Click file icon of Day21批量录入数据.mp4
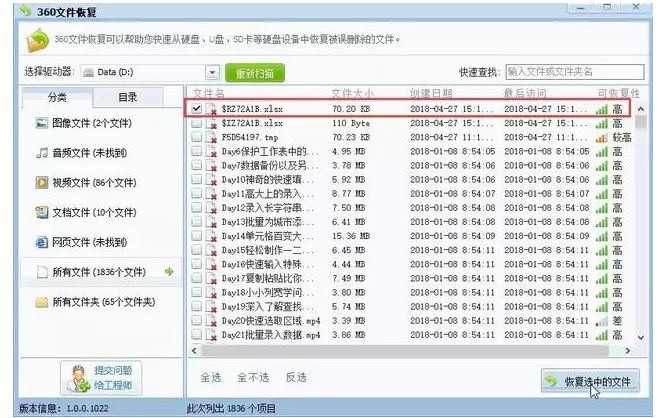 coord(211,335)
